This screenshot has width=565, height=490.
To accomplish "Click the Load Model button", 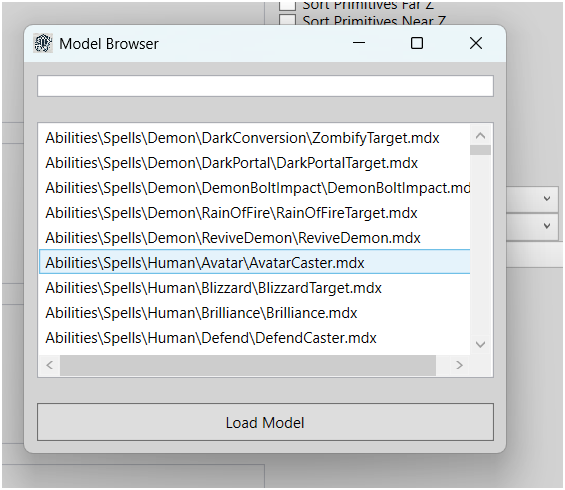I will (x=265, y=422).
